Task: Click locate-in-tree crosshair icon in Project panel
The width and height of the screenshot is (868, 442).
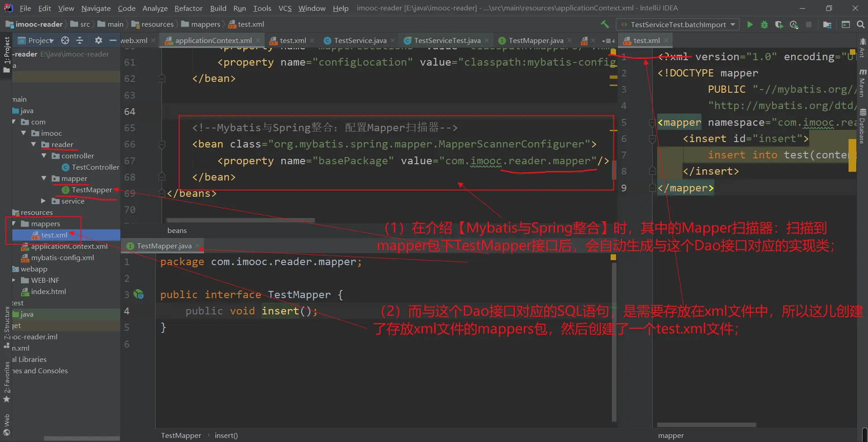Action: pyautogui.click(x=65, y=40)
